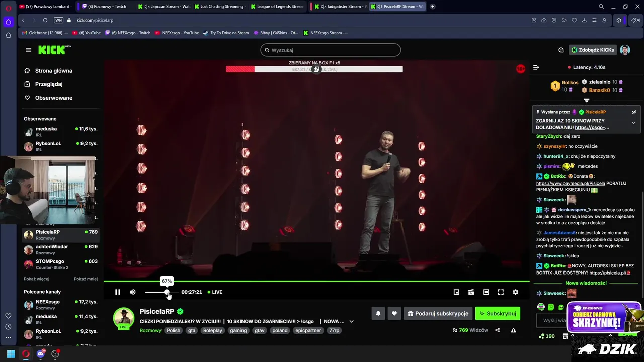Click the green Subskrybuj button
Viewport: 644px width, 362px height.
tap(498, 313)
